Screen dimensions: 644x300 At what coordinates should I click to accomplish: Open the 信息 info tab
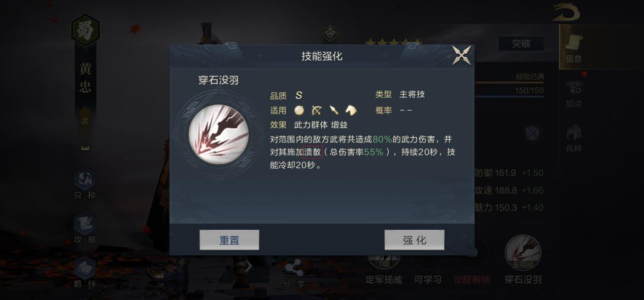[574, 49]
